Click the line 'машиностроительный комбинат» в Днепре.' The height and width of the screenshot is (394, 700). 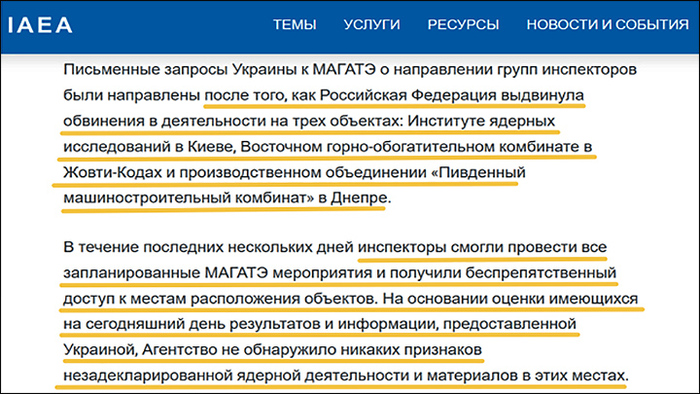[227, 198]
